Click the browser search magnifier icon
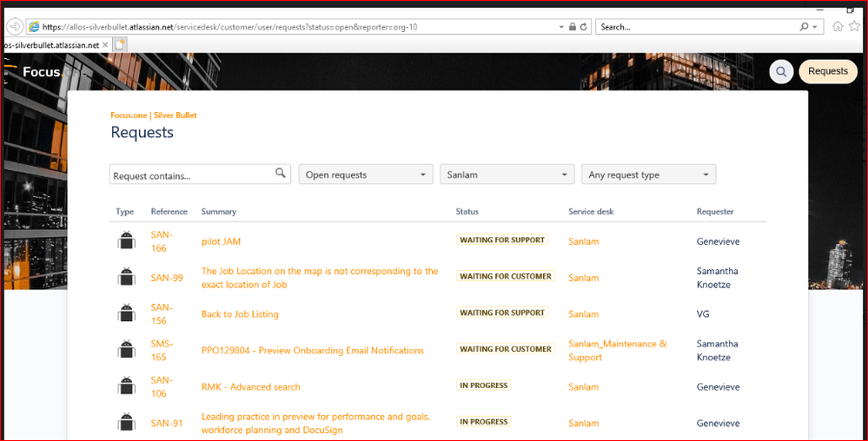The image size is (868, 441). (804, 27)
